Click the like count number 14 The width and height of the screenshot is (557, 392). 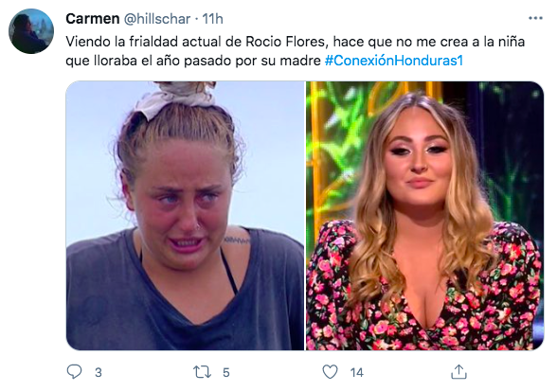[x=356, y=372]
